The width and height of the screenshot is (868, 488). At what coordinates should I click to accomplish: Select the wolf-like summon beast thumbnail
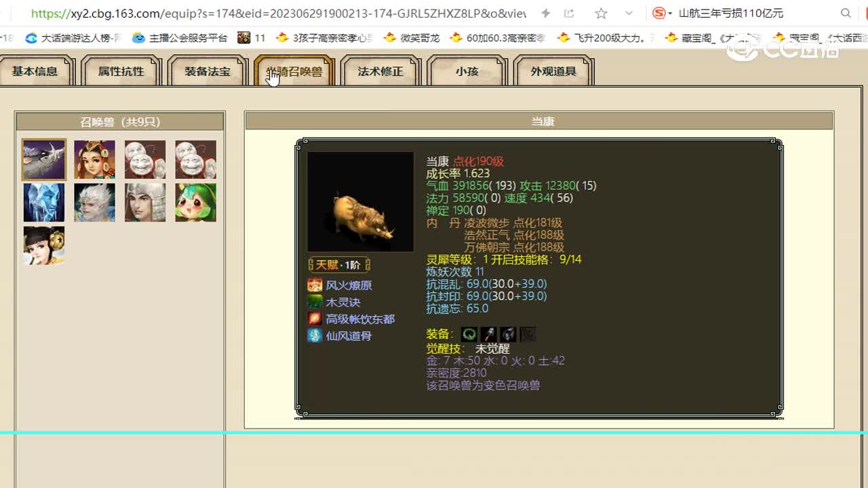pyautogui.click(x=44, y=160)
